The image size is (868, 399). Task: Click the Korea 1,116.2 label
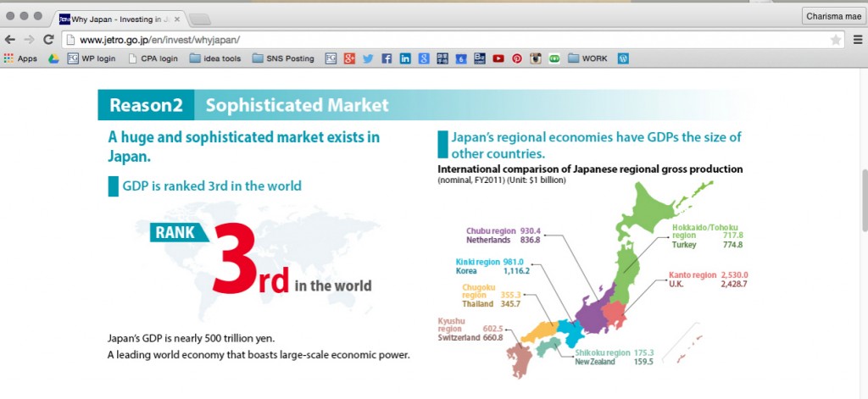(x=492, y=271)
